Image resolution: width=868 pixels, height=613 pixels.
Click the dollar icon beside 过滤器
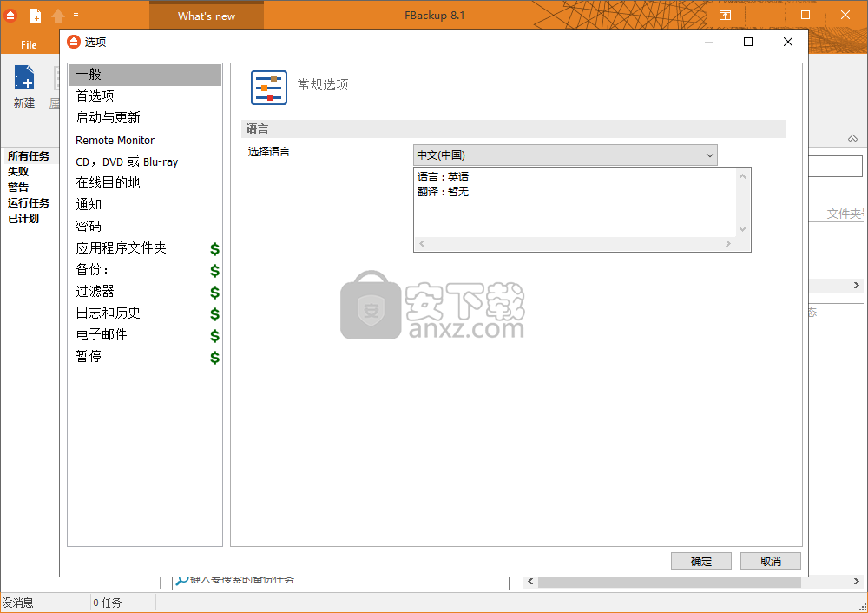tap(214, 293)
